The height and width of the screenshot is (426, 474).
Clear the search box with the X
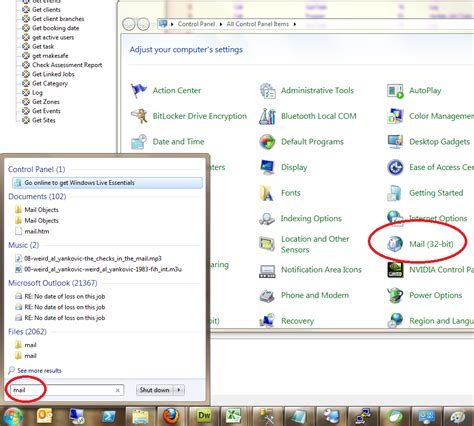point(118,390)
